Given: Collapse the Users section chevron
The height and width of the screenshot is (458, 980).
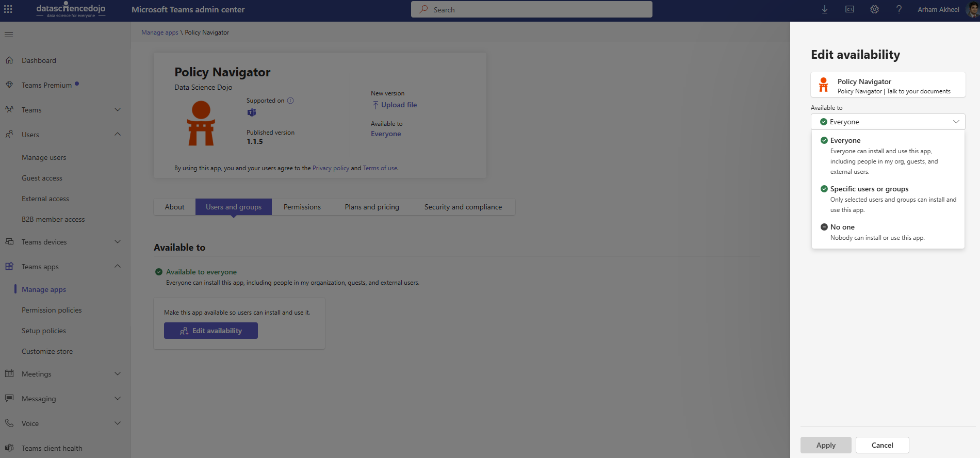Looking at the screenshot, I should [x=118, y=135].
